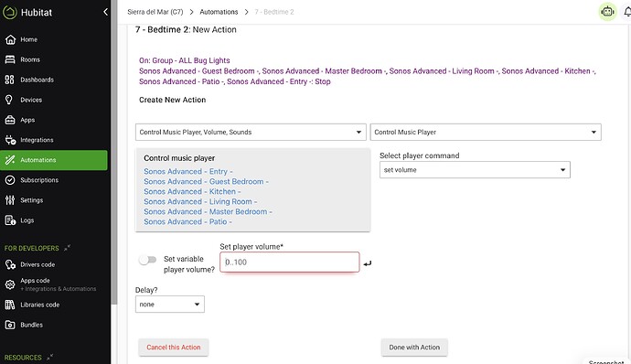Screen dimensions: 631x364
Task: Toggle the Set variable player volume switch
Action: [x=147, y=260]
